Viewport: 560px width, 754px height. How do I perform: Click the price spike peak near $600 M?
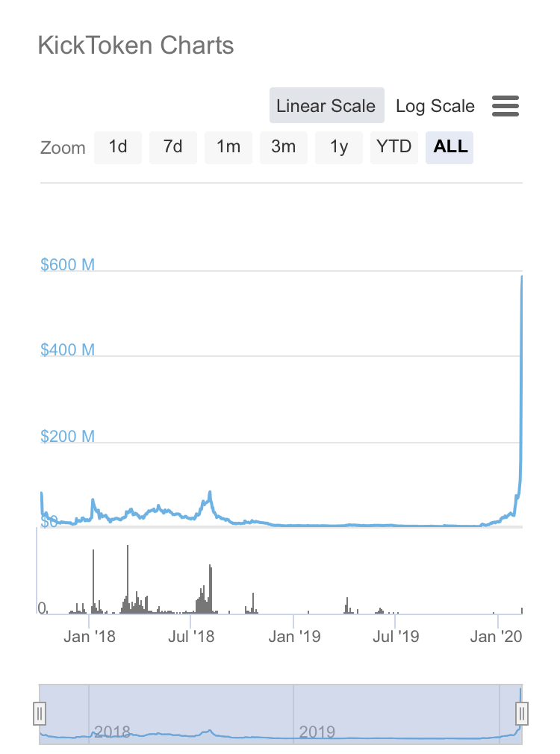pyautogui.click(x=521, y=277)
